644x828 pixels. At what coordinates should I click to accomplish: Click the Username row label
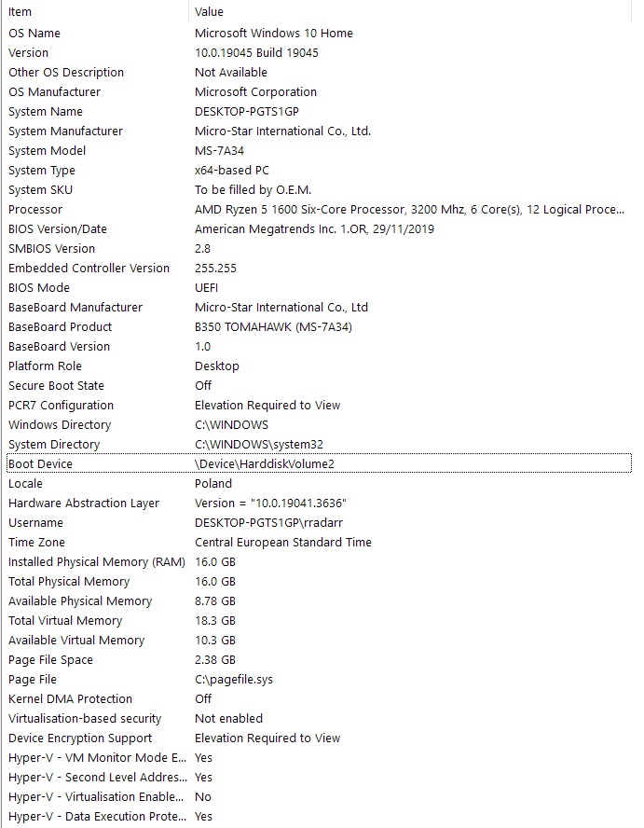(x=36, y=522)
